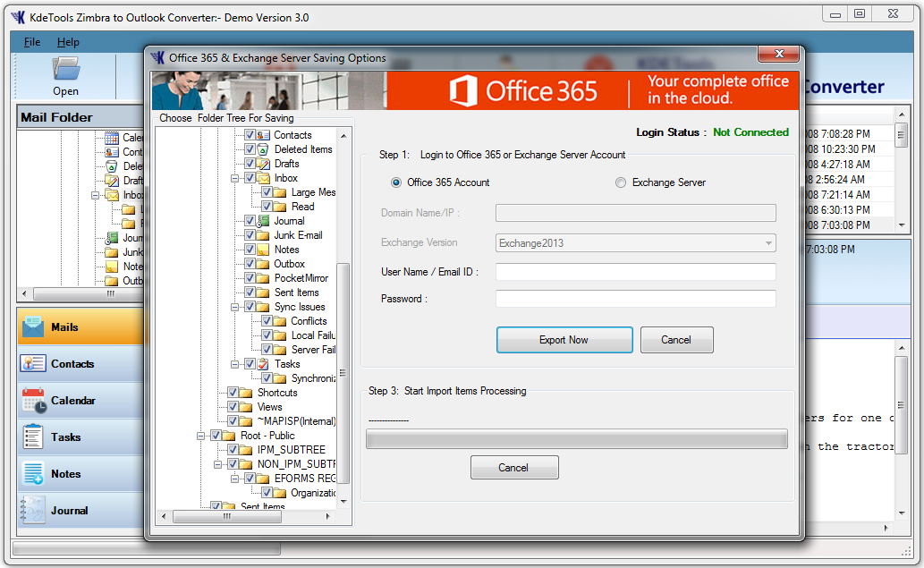
Task: Collapse Inbox in Mail Folder panel
Action: click(95, 195)
